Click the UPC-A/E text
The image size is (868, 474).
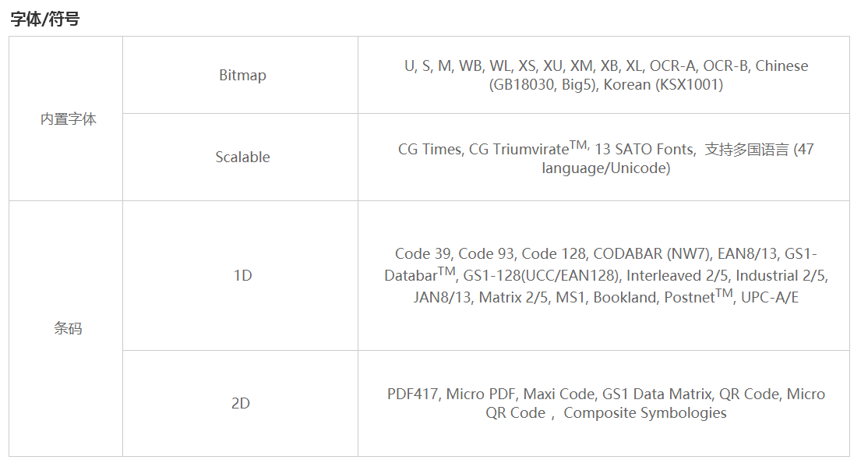[770, 298]
